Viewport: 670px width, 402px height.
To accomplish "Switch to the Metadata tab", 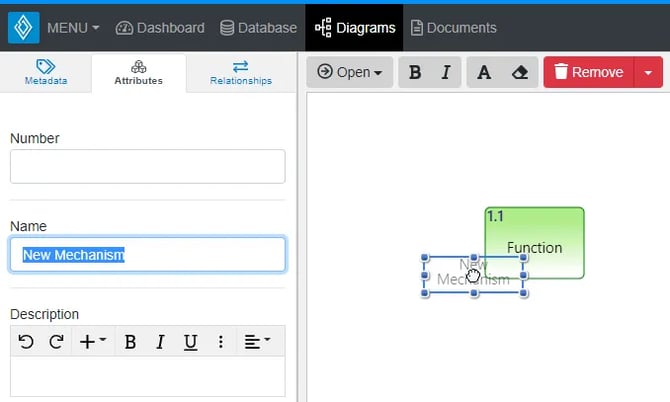I will (46, 73).
